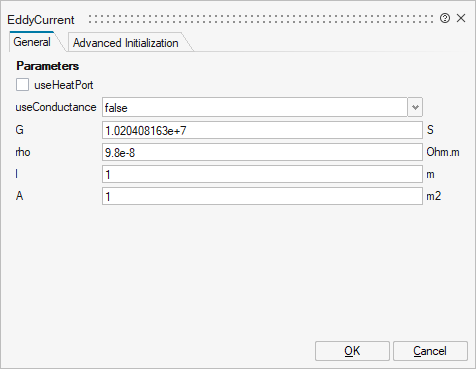476x369 pixels.
Task: Click the rho resistivity input field
Action: click(262, 152)
